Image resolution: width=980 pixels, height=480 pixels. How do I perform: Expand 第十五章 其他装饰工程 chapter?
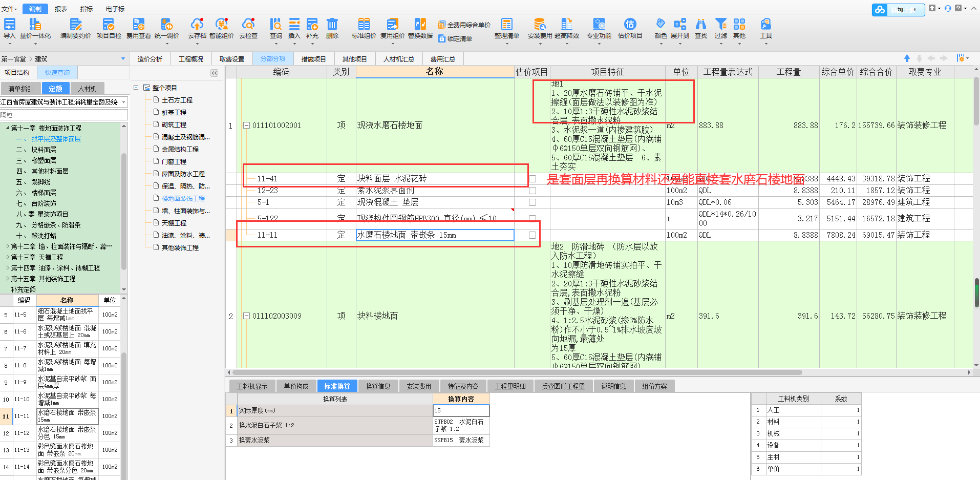[8, 279]
